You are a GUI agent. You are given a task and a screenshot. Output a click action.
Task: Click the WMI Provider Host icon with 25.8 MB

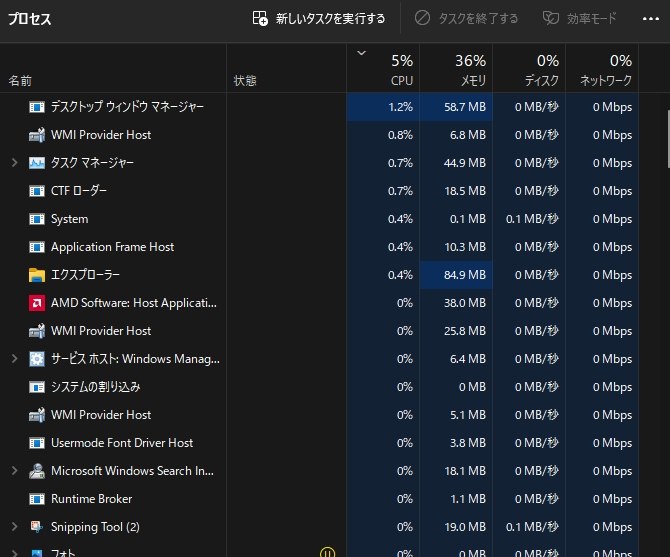coord(37,331)
